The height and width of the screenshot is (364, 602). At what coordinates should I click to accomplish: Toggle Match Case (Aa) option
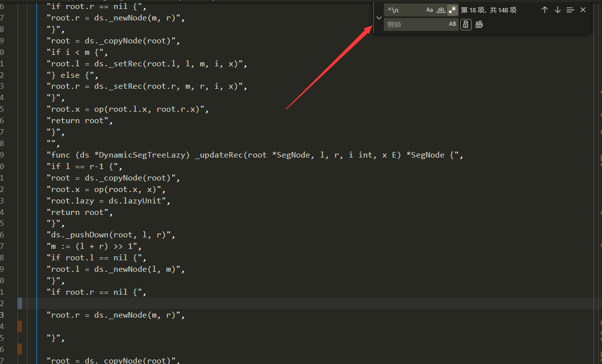428,9
